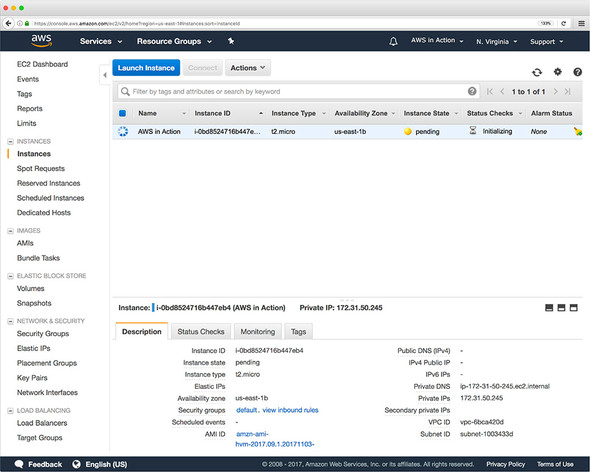Click the Launch Instance button
Screen dimensions: 590x472
click(146, 68)
